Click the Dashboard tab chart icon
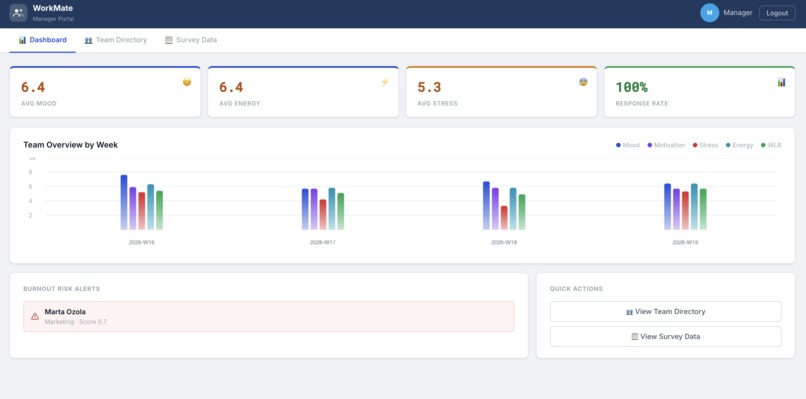 [22, 40]
